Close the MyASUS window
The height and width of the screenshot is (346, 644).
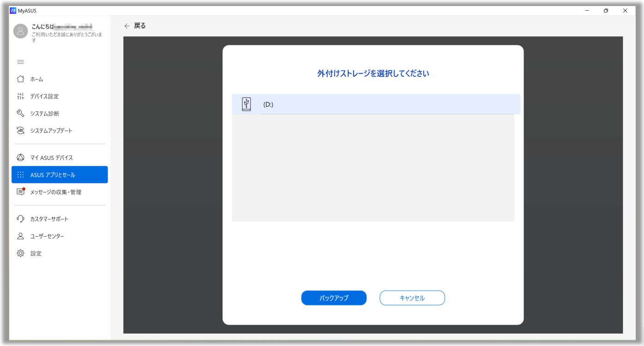tap(625, 11)
